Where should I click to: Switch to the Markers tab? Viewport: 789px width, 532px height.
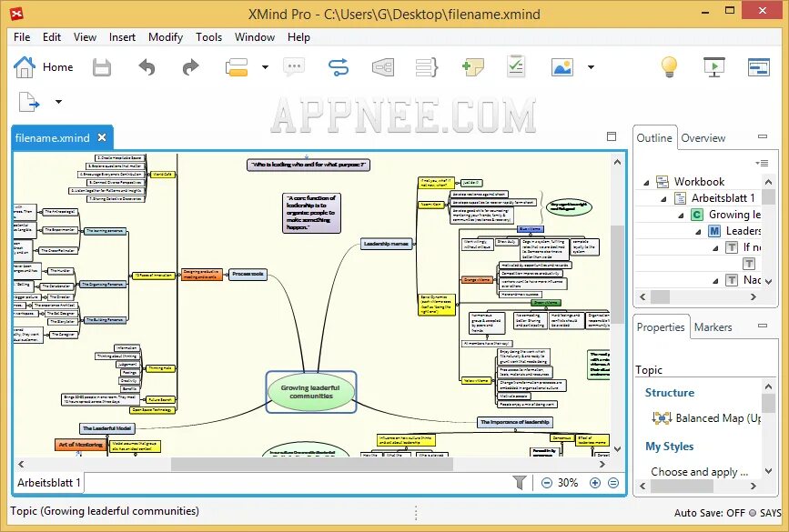[x=713, y=327]
